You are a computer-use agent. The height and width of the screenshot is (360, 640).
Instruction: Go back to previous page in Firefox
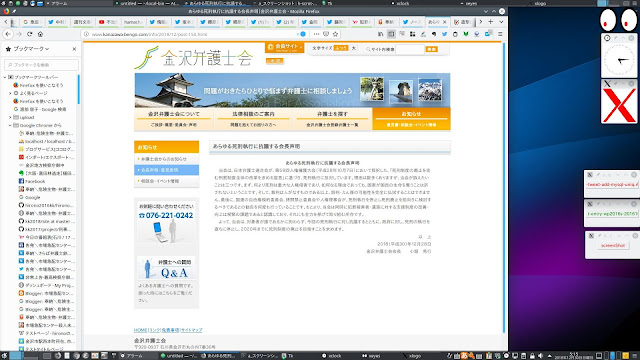pyautogui.click(x=8, y=34)
